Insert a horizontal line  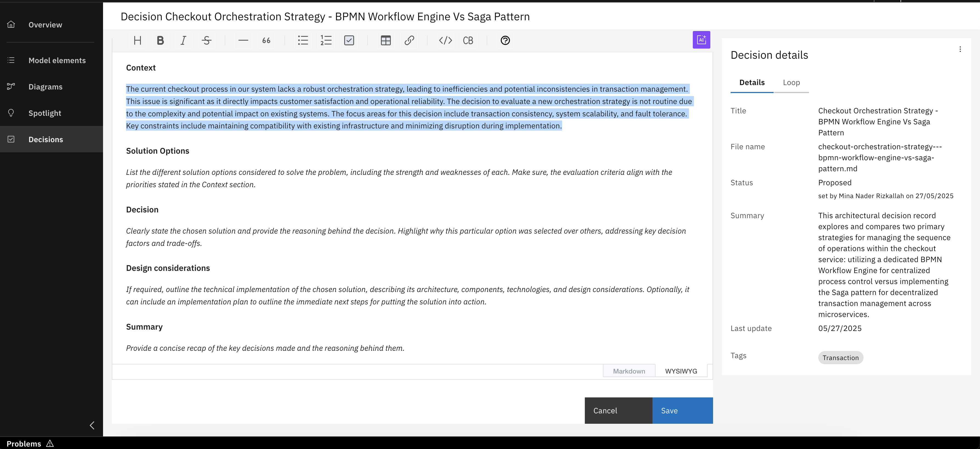[243, 40]
